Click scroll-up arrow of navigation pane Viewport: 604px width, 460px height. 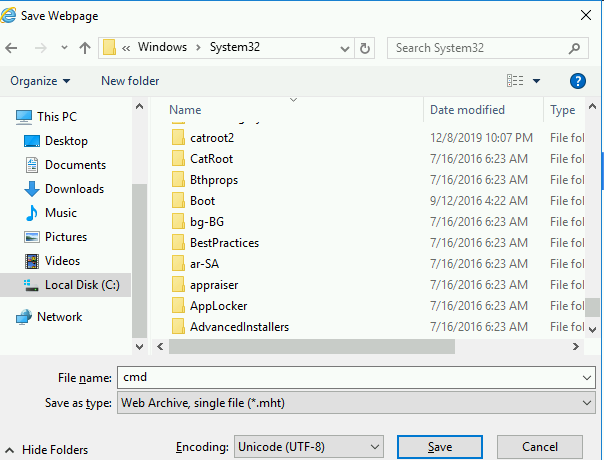coord(139,106)
